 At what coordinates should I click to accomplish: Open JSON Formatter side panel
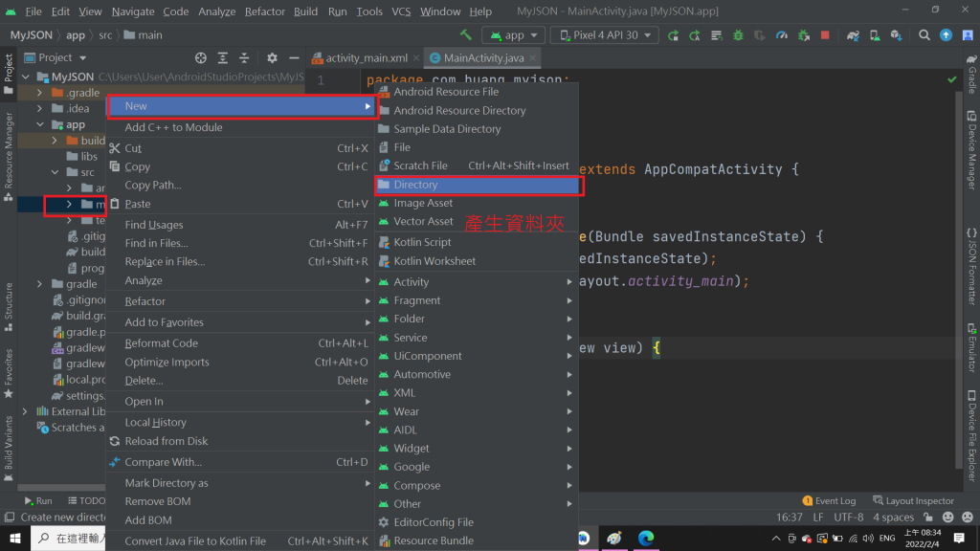972,267
